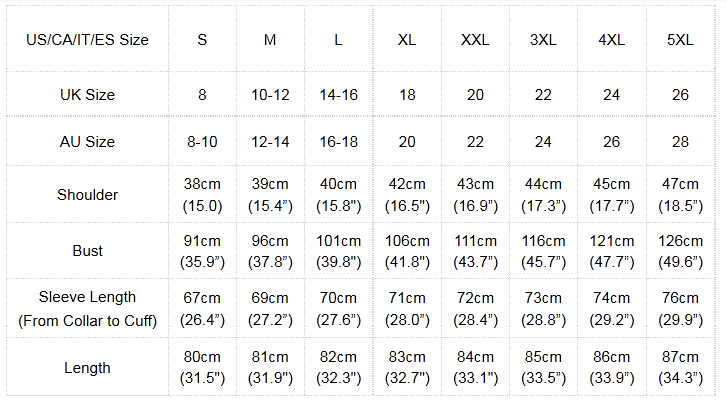Select the 67cm sleeve length cell

click(202, 308)
